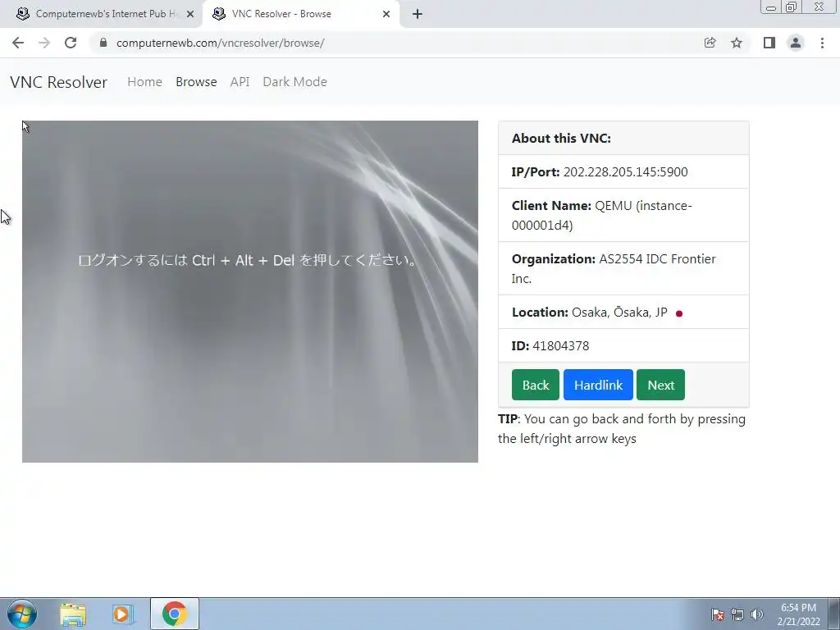Click the Chrome taskbar icon
This screenshot has height=630, width=840.
pyautogui.click(x=174, y=614)
